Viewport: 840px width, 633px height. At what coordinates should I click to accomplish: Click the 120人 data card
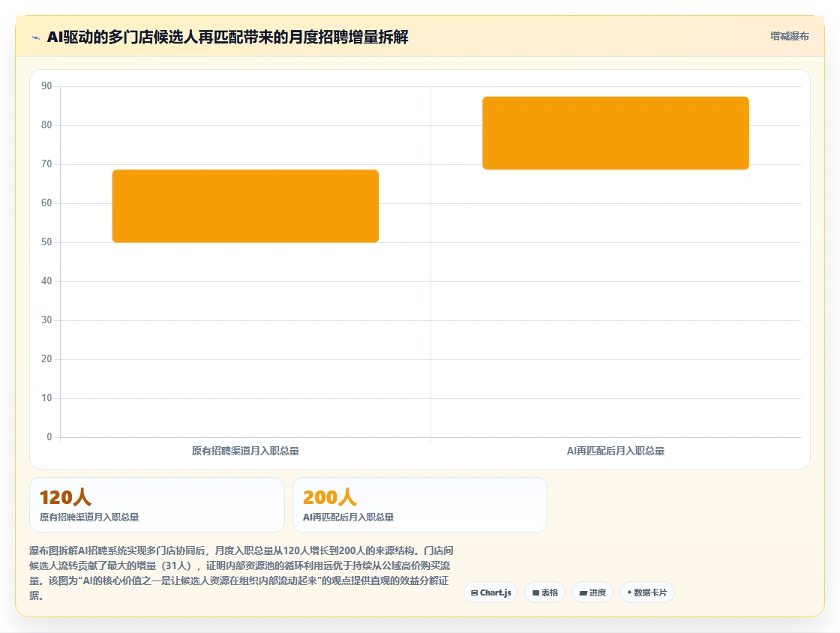157,505
